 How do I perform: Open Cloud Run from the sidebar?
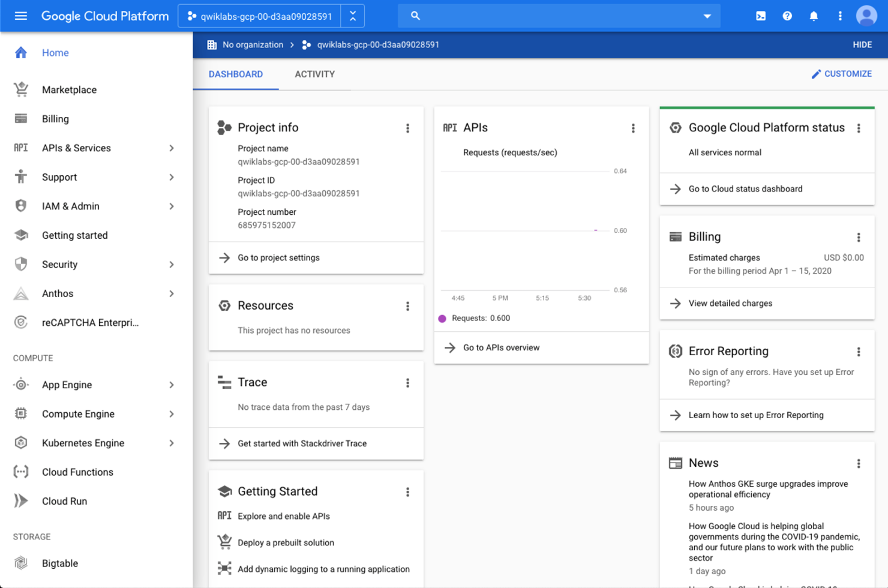coord(64,502)
